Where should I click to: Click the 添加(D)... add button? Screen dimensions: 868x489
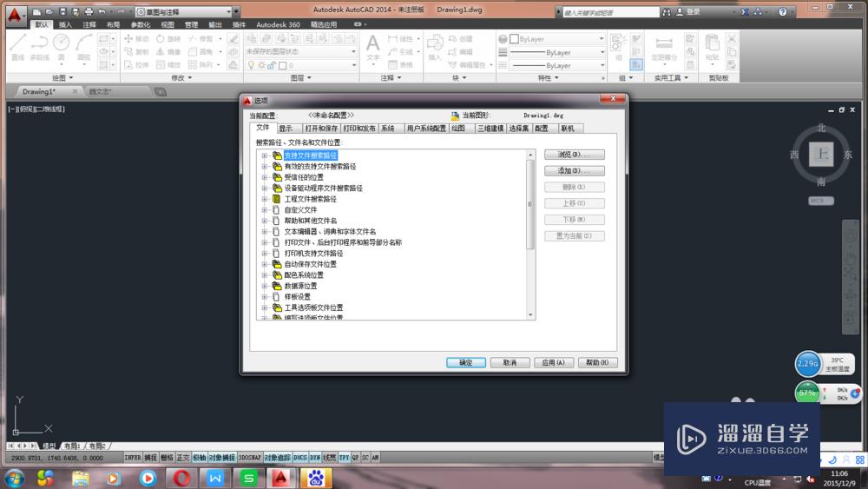[574, 170]
